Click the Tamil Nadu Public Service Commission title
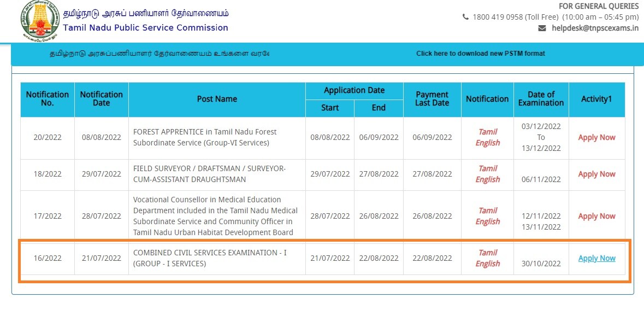The height and width of the screenshot is (310, 644). click(145, 27)
